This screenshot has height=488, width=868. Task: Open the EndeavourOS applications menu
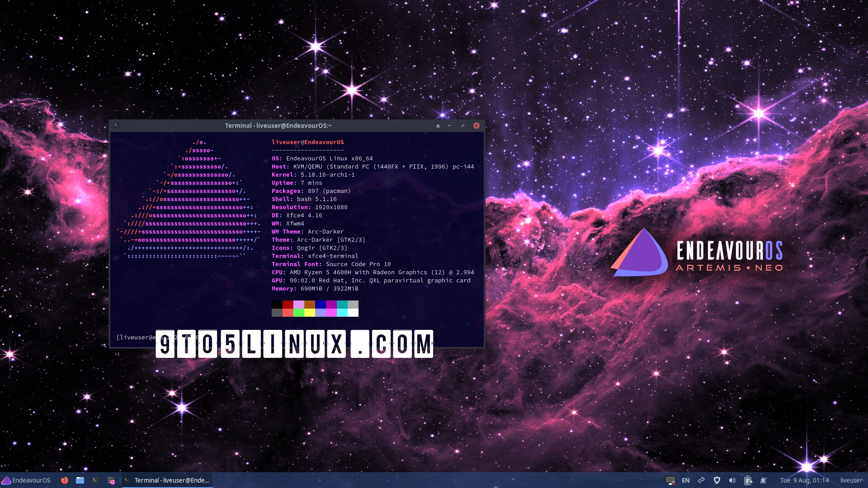tap(25, 480)
